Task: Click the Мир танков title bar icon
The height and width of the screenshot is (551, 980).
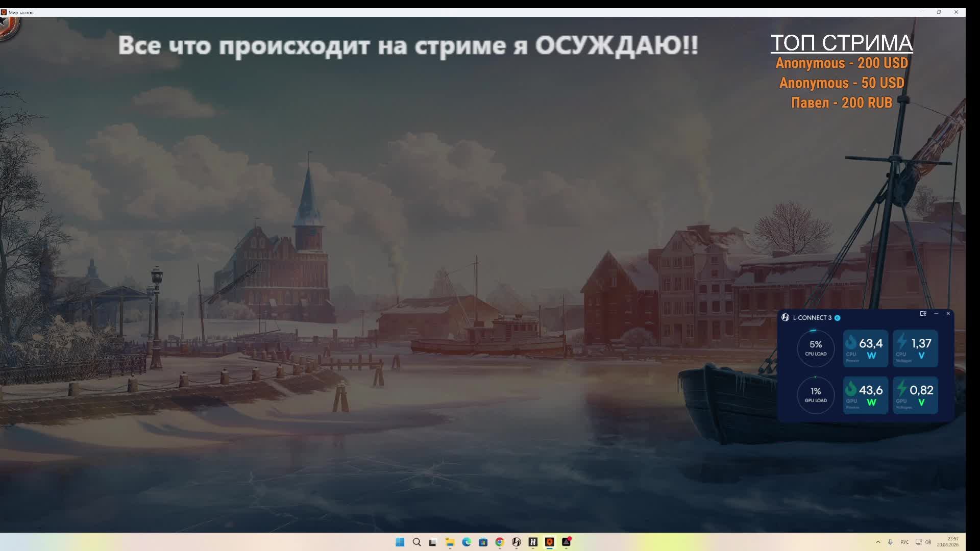Action: 4,12
